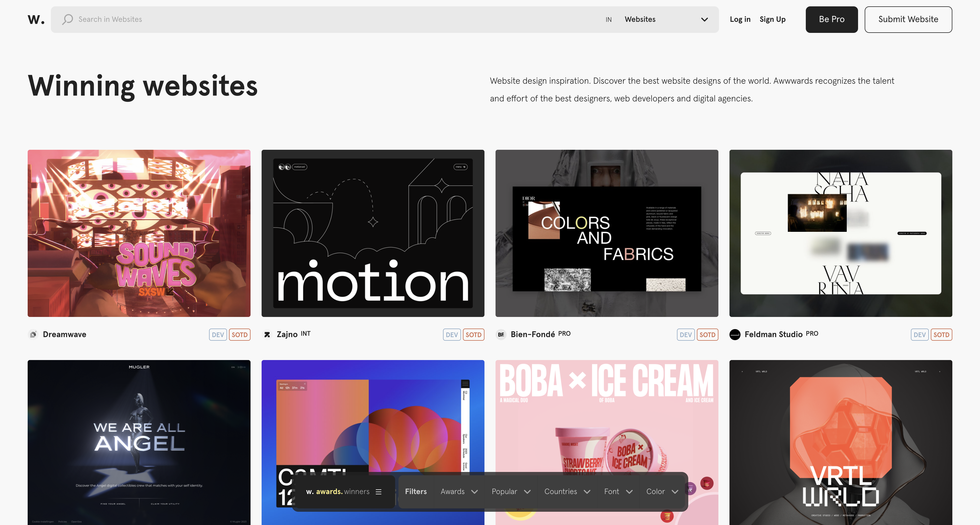Screen dimensions: 980x525
Task: Open the Bien-Fondé avatar icon
Action: coord(501,335)
